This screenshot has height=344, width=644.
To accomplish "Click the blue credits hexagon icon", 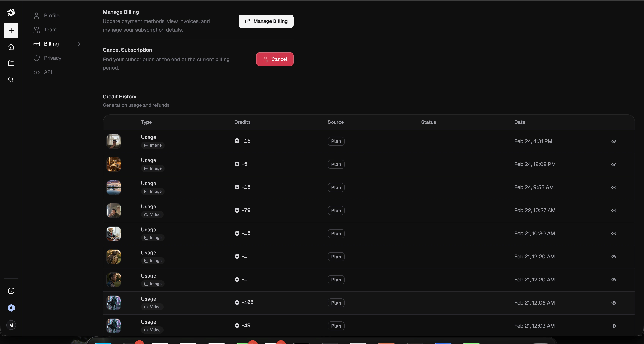I will (11, 308).
